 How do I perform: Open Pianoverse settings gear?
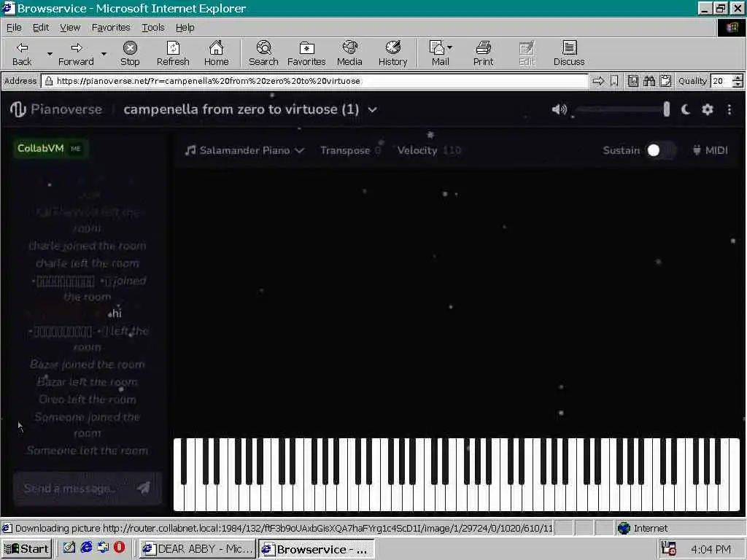[708, 109]
